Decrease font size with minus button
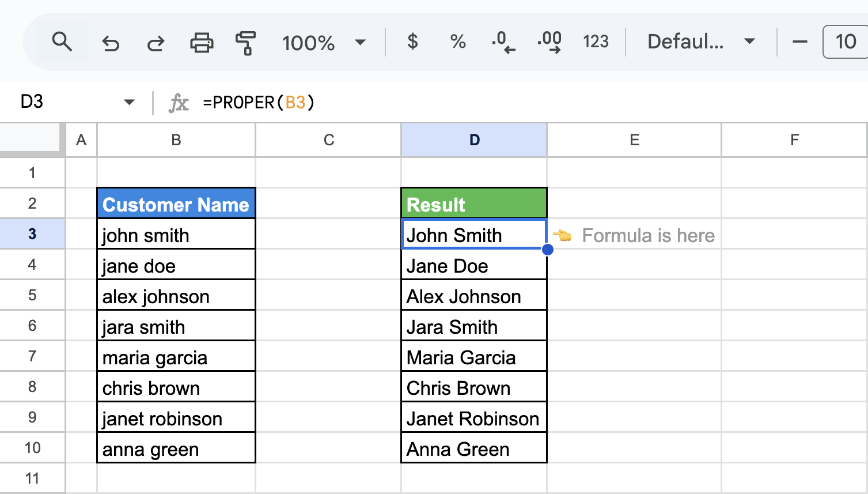868x494 pixels. [x=800, y=42]
